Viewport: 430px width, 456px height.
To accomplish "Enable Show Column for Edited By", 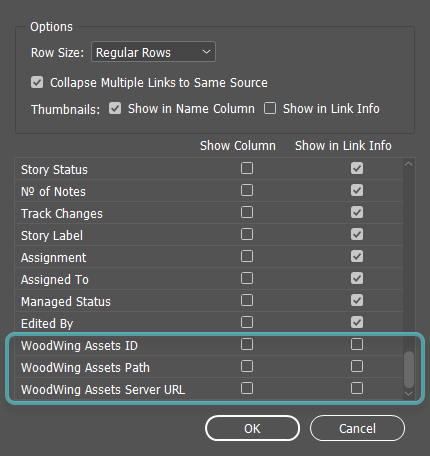I will pyautogui.click(x=247, y=322).
